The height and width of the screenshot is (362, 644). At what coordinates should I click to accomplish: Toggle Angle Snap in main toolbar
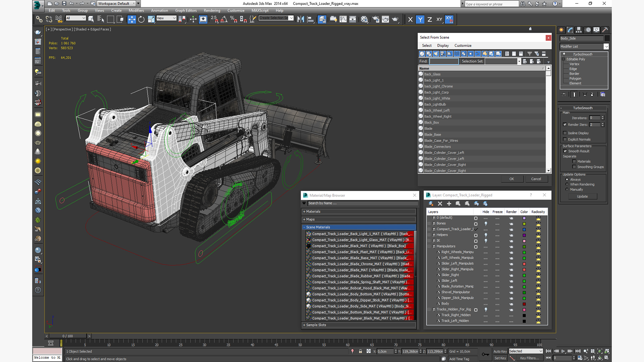pos(224,19)
